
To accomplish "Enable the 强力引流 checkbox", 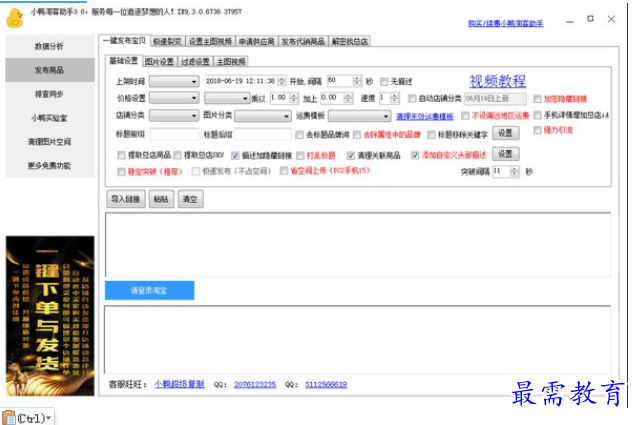I will tap(537, 130).
